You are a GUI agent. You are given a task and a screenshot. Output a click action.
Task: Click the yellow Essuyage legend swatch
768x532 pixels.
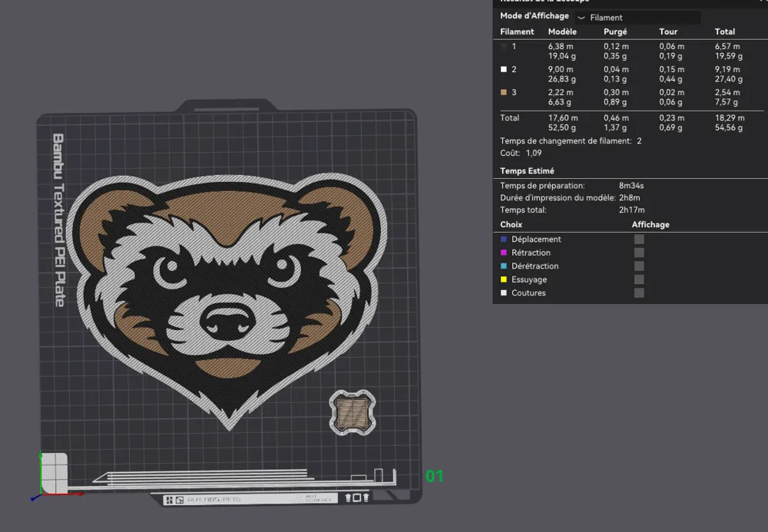[x=504, y=279]
